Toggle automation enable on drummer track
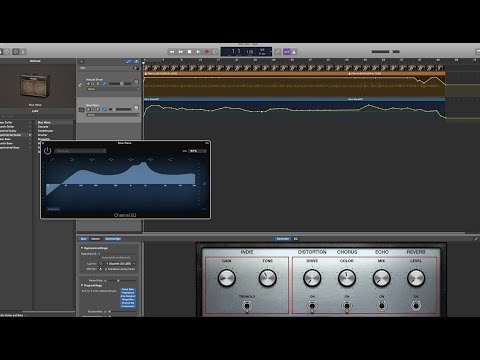This screenshot has height=360, width=480. tap(104, 84)
